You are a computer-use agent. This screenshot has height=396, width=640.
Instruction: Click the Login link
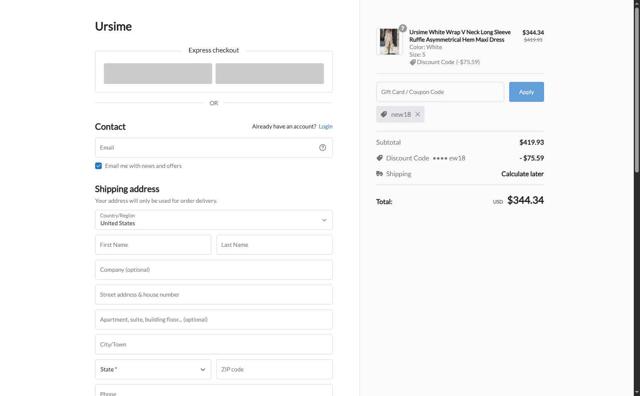(325, 127)
